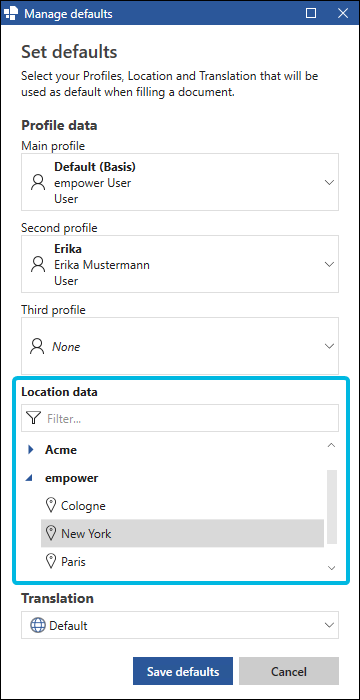
Task: Click the empower app icon in title bar
Action: 10,13
